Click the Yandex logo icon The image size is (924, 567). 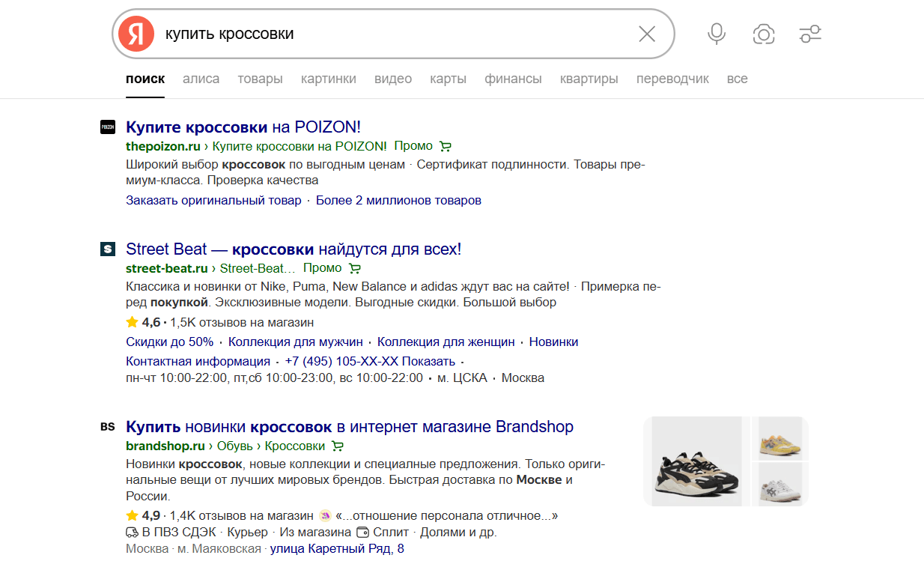click(136, 34)
